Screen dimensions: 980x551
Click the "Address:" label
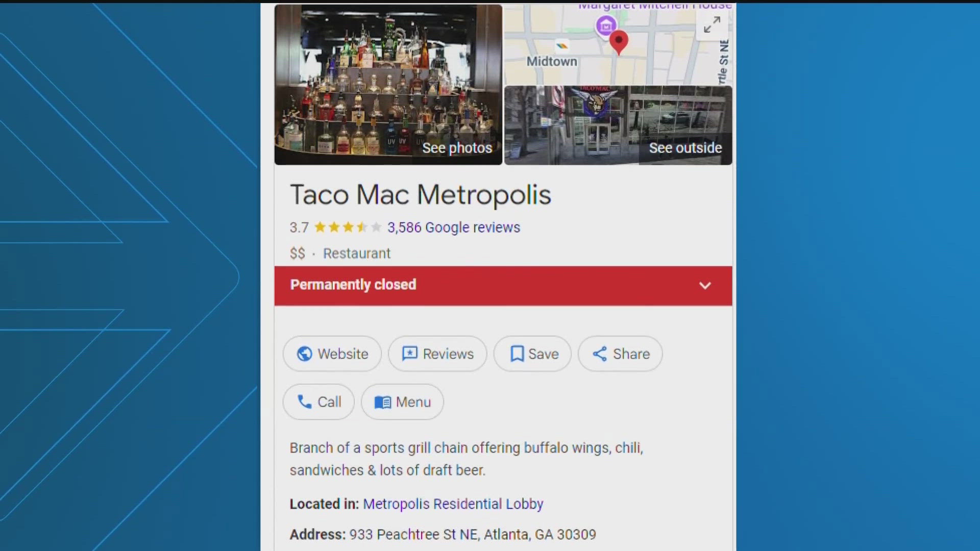click(x=317, y=535)
